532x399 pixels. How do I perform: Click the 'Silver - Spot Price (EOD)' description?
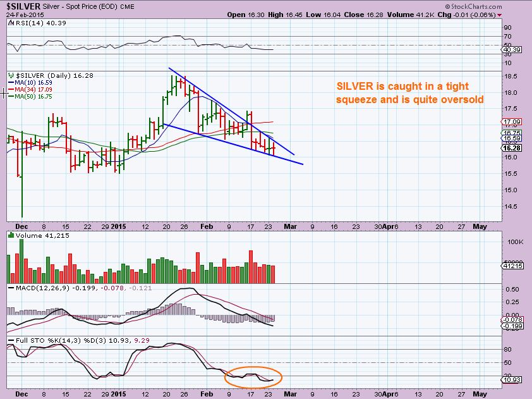coord(80,7)
